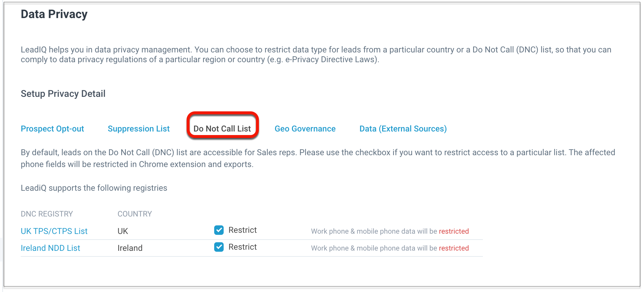Click the Restrict label in the UK row

242,230
